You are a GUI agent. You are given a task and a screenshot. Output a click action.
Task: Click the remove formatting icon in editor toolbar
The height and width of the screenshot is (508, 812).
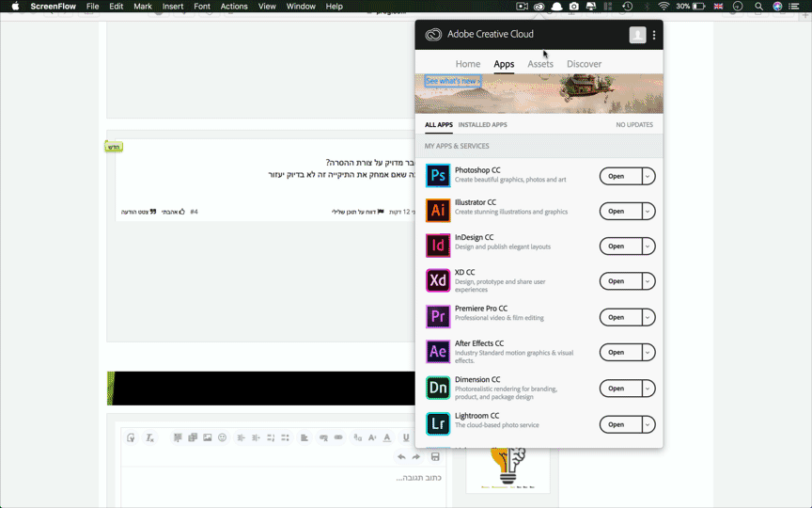149,437
